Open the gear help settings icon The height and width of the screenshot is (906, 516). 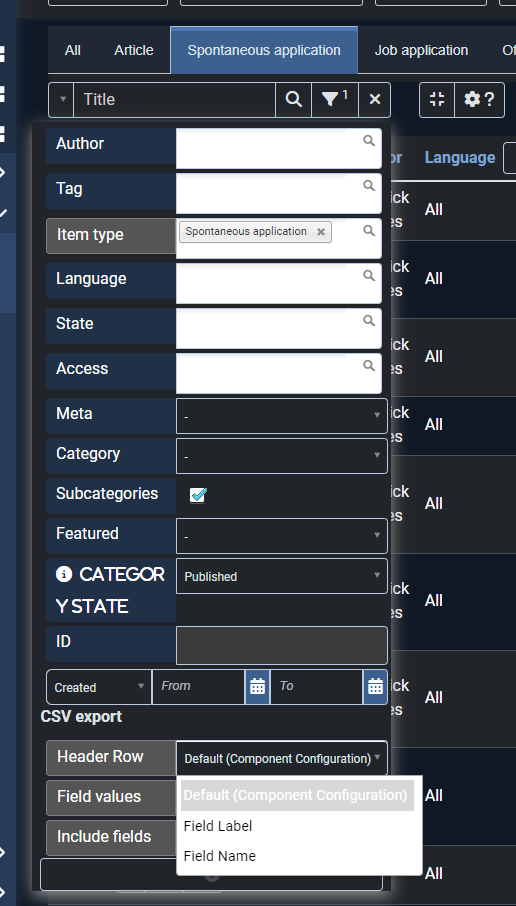point(480,99)
